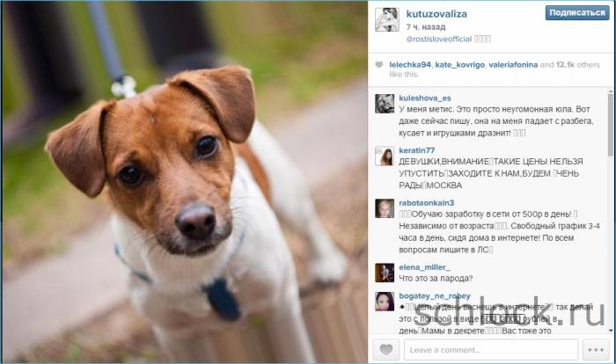Screen dimensions: 616x364
Task: Click the small heart icon beside likes list
Action: [x=378, y=65]
